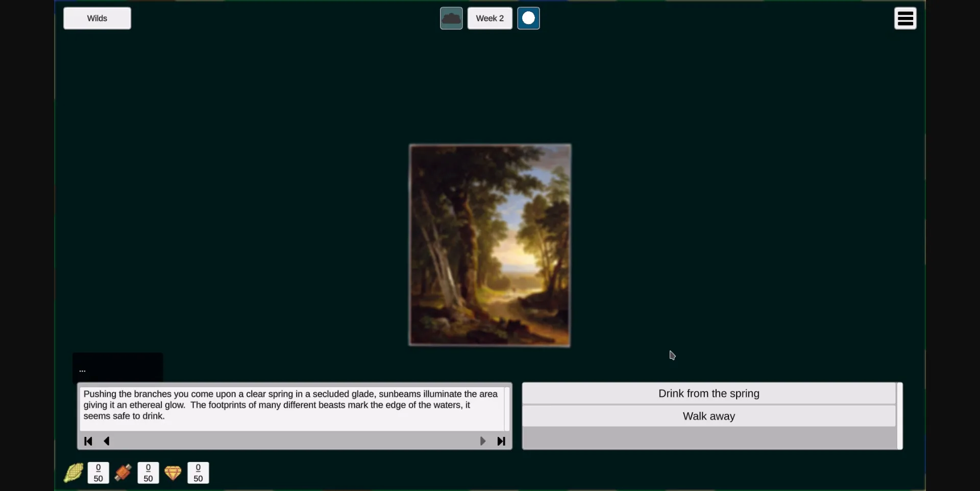Click the cloudy weather icon

click(451, 18)
